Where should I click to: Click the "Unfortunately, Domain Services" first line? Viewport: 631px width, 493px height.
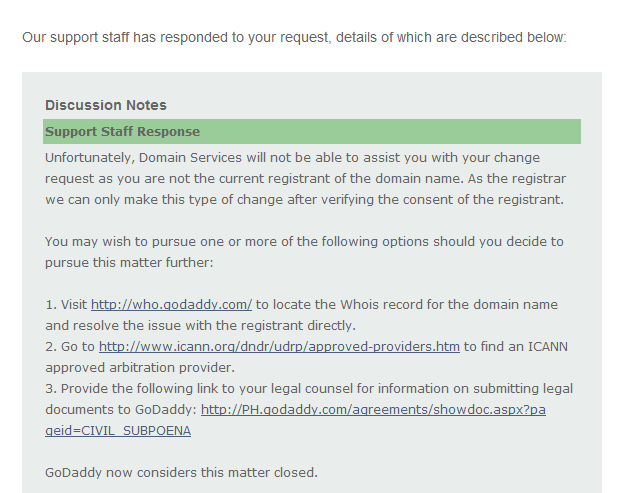pyautogui.click(x=292, y=157)
